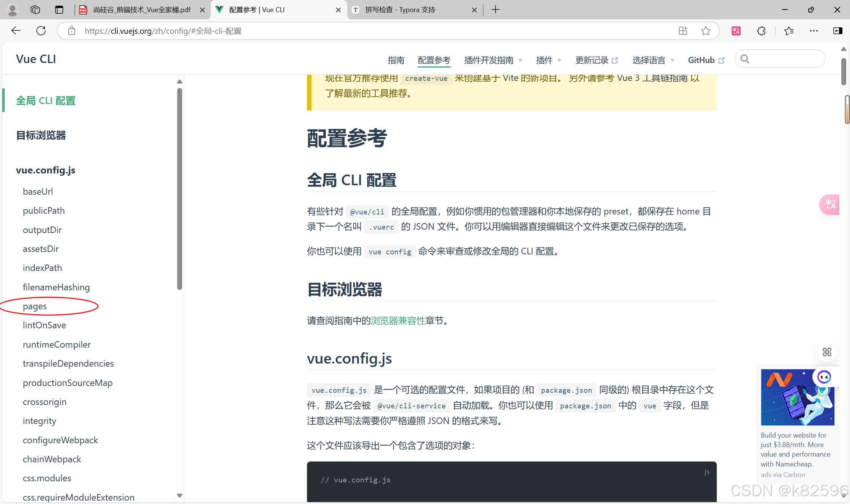Click the add-to-favorites star in address bar
This screenshot has height=504, width=850.
(x=706, y=31)
